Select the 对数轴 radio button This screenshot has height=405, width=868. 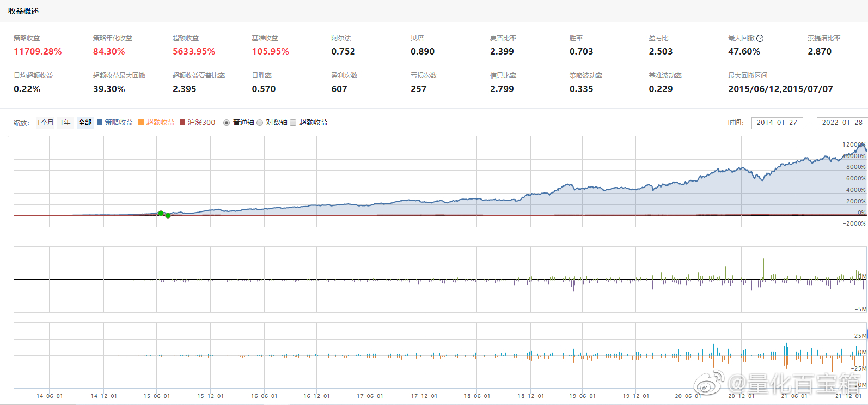pyautogui.click(x=260, y=123)
